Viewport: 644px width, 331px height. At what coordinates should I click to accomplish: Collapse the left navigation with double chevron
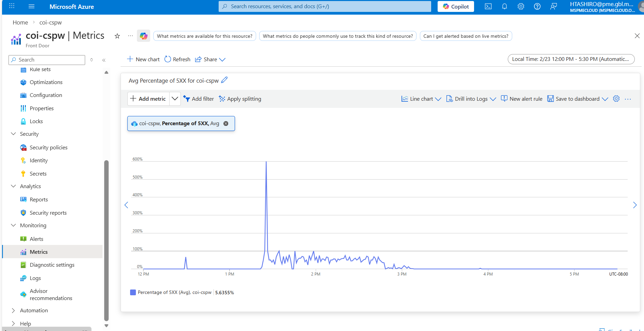click(104, 60)
